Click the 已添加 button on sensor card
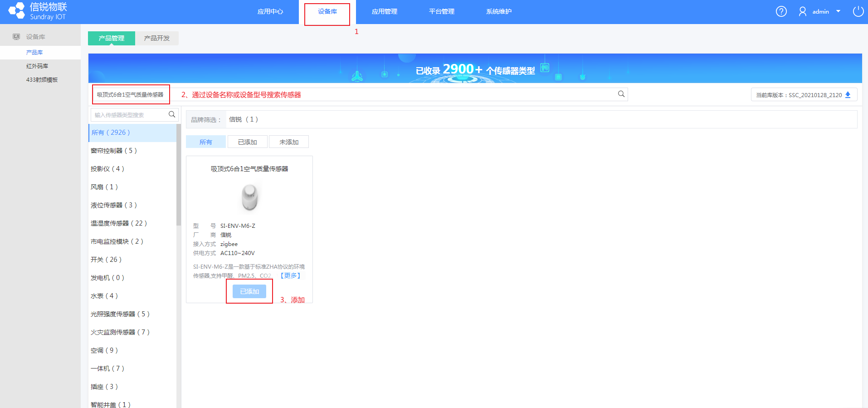This screenshot has height=408, width=868. pyautogui.click(x=249, y=291)
